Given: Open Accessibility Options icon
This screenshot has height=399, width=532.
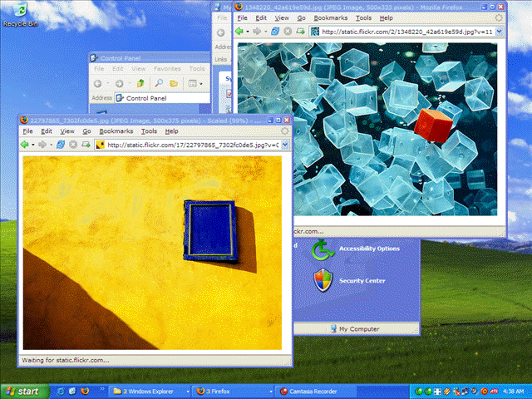Looking at the screenshot, I should (x=322, y=249).
